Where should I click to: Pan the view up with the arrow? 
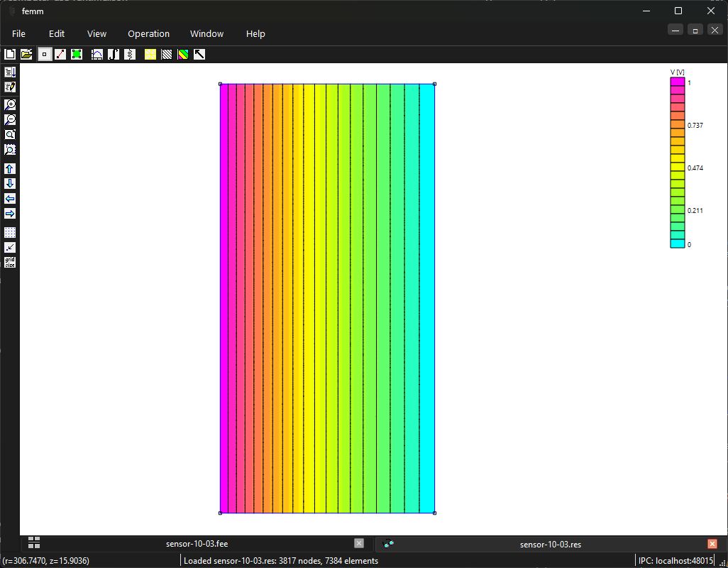point(10,168)
